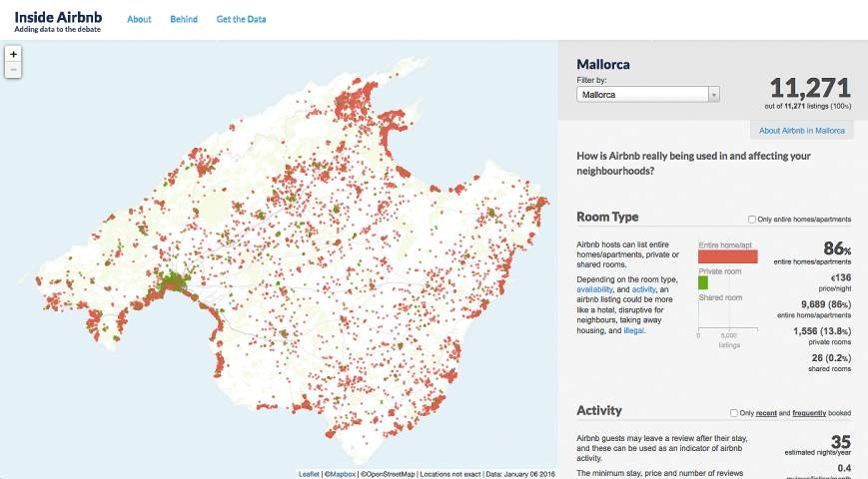Open the Leaflet attribution link
The height and width of the screenshot is (479, 868).
(x=309, y=474)
